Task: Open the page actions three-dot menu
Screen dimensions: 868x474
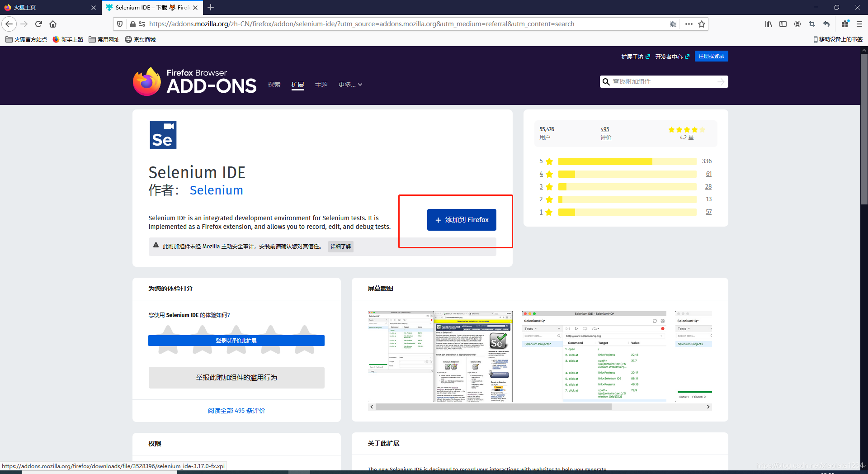Action: coord(689,24)
